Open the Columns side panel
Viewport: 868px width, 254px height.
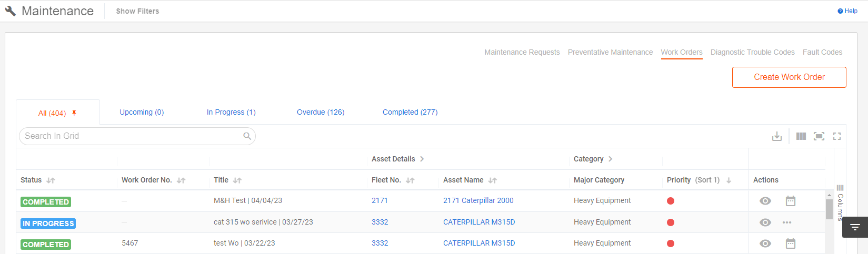[840, 202]
